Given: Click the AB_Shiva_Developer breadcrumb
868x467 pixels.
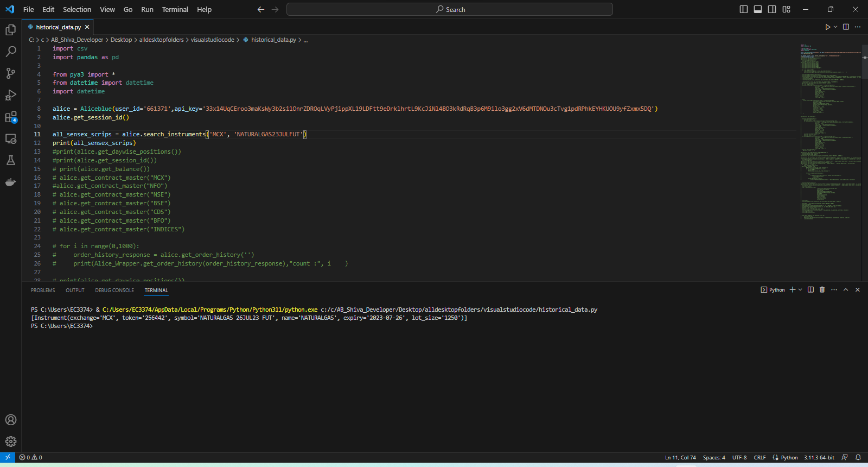Looking at the screenshot, I should [77, 40].
